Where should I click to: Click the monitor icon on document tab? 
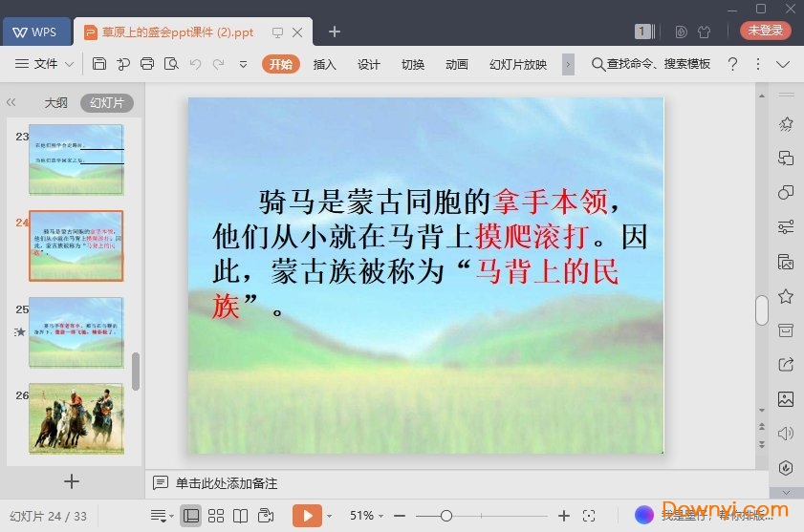point(277,32)
